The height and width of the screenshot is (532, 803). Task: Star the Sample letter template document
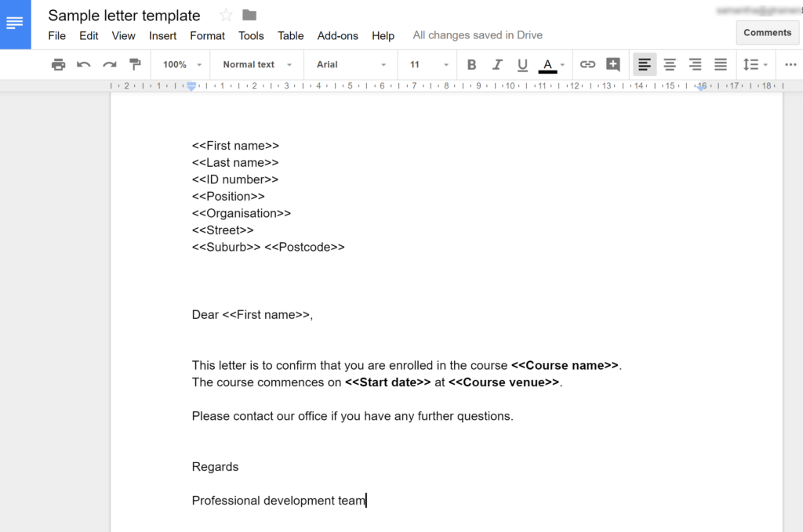[224, 14]
